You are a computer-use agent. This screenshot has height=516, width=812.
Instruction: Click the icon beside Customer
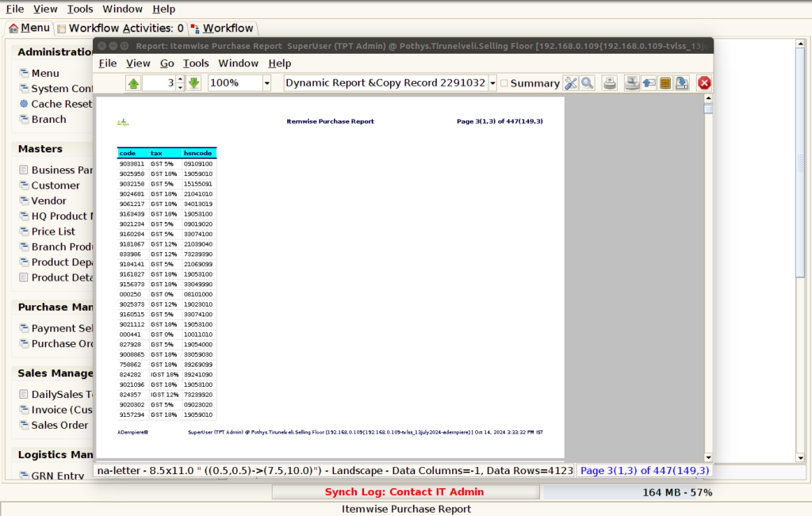click(24, 185)
